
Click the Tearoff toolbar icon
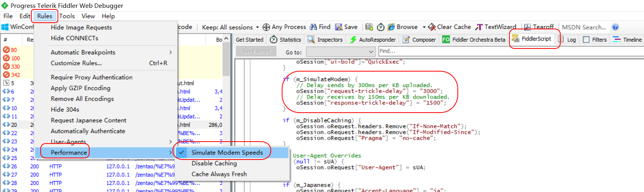(527, 27)
